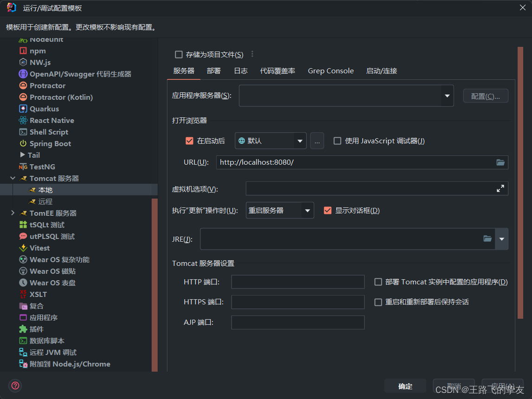The height and width of the screenshot is (399, 532).
Task: Uncheck the 在启动后 checkbox
Action: coord(189,141)
